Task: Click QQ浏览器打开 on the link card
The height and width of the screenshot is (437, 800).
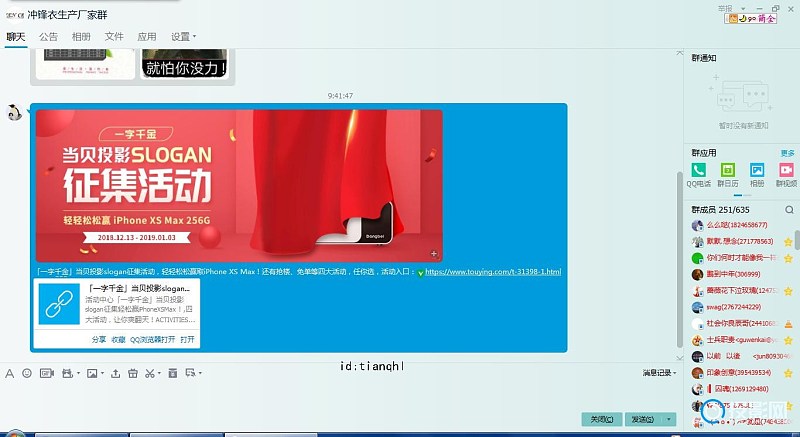Action: pyautogui.click(x=152, y=340)
